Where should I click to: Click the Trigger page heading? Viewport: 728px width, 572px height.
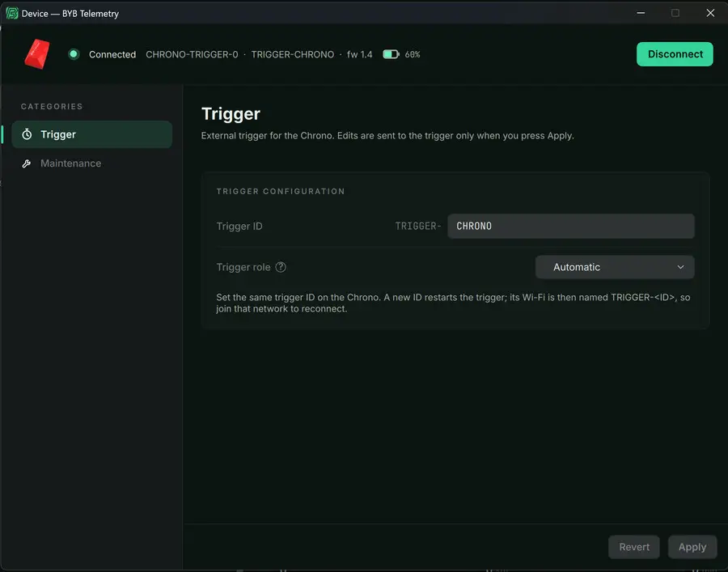(231, 114)
